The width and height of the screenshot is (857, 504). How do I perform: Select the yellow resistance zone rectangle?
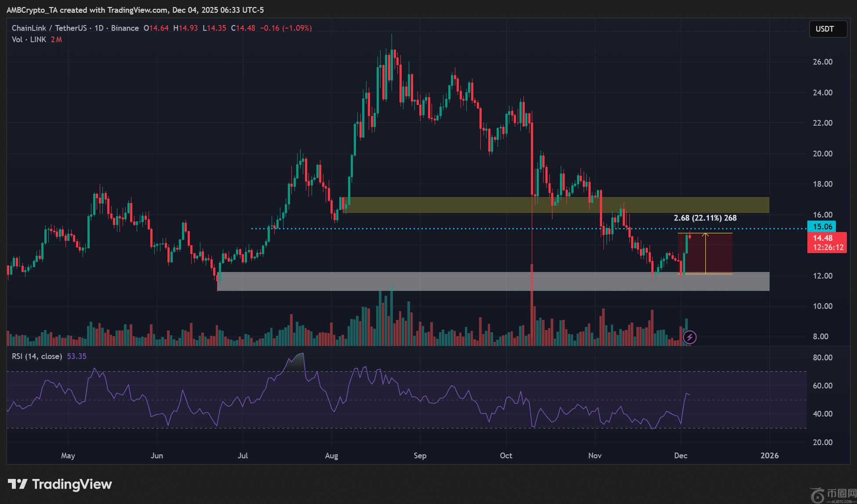click(439, 205)
